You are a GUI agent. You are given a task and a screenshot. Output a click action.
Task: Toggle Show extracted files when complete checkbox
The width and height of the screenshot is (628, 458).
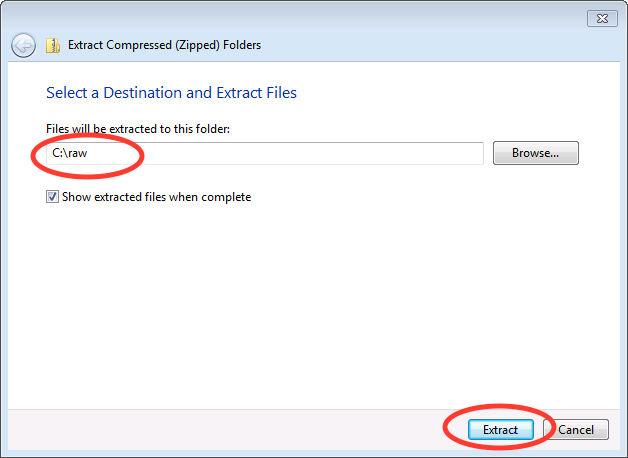click(52, 197)
